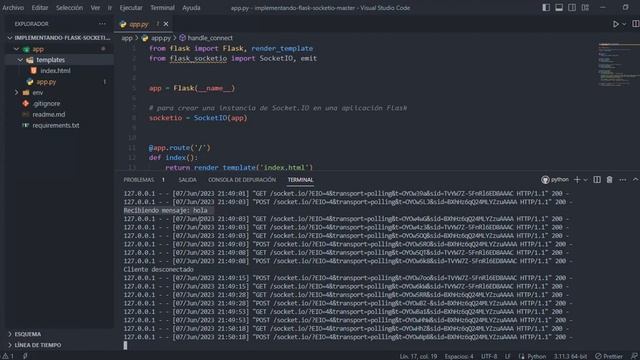Open the Terminal menu
This screenshot has height=360, width=640.
pos(162,7)
